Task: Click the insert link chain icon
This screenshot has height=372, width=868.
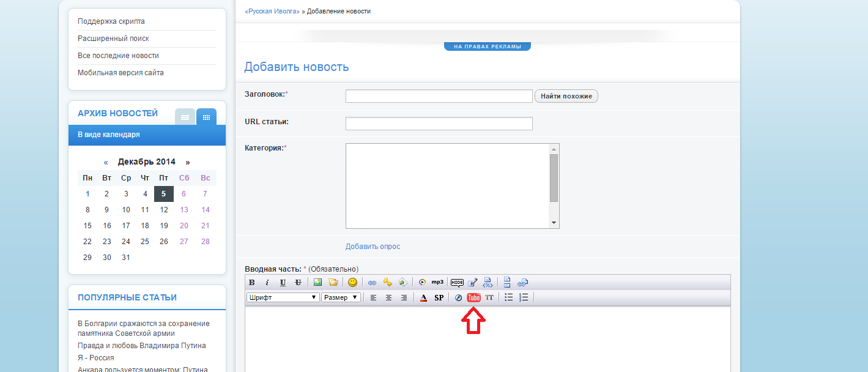Action: click(372, 282)
